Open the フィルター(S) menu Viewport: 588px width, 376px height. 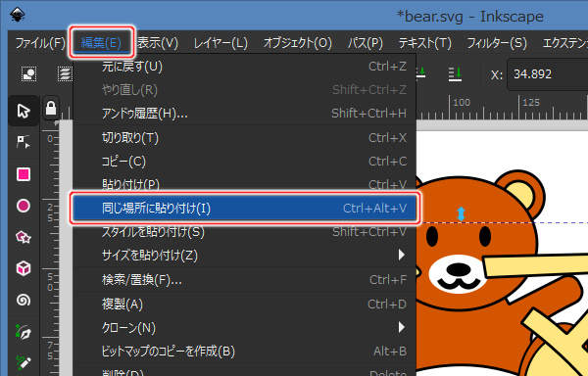(x=497, y=43)
